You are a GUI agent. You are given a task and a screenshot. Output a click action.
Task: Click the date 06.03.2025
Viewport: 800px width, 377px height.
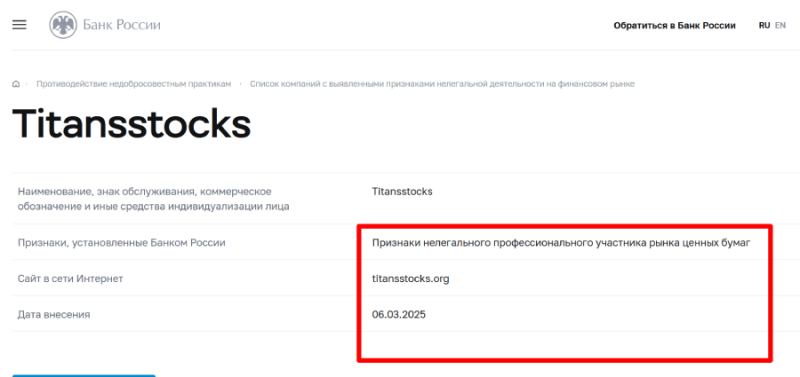[399, 315]
